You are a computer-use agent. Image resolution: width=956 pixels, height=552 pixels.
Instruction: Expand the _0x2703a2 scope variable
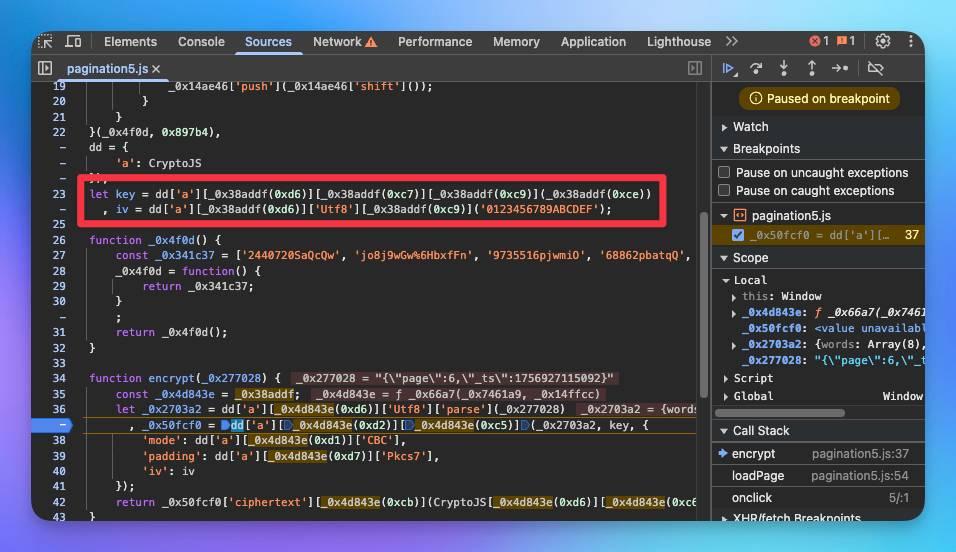coord(734,345)
